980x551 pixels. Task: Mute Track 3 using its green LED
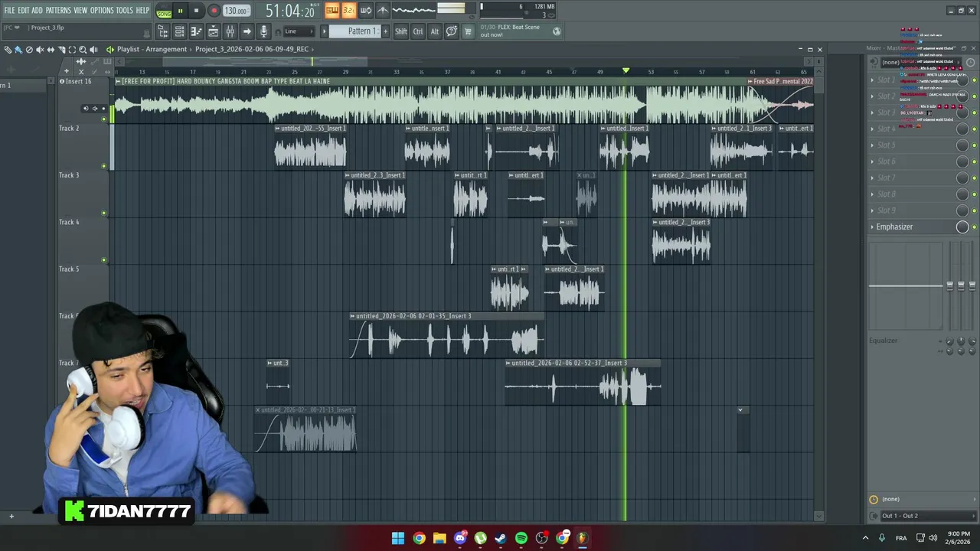[104, 213]
